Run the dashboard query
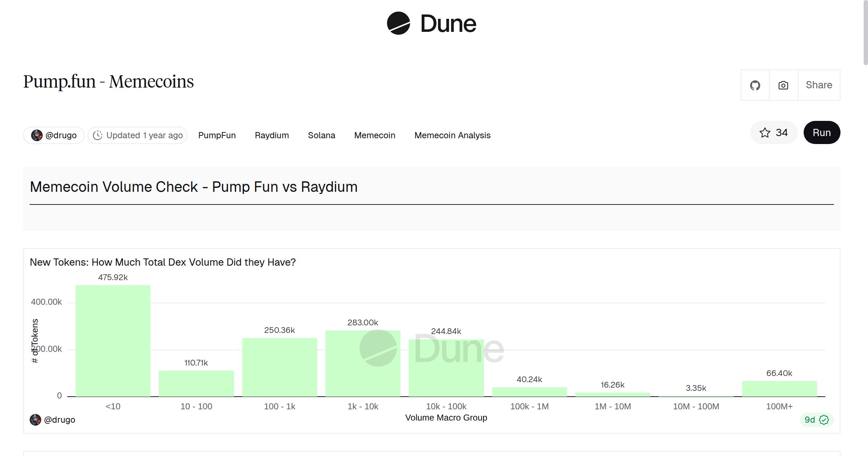 [x=822, y=132]
